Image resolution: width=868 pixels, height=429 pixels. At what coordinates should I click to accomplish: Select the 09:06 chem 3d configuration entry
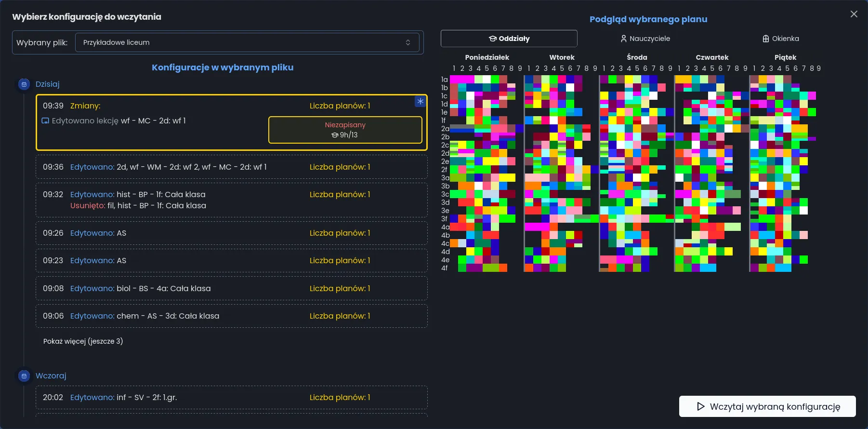231,316
